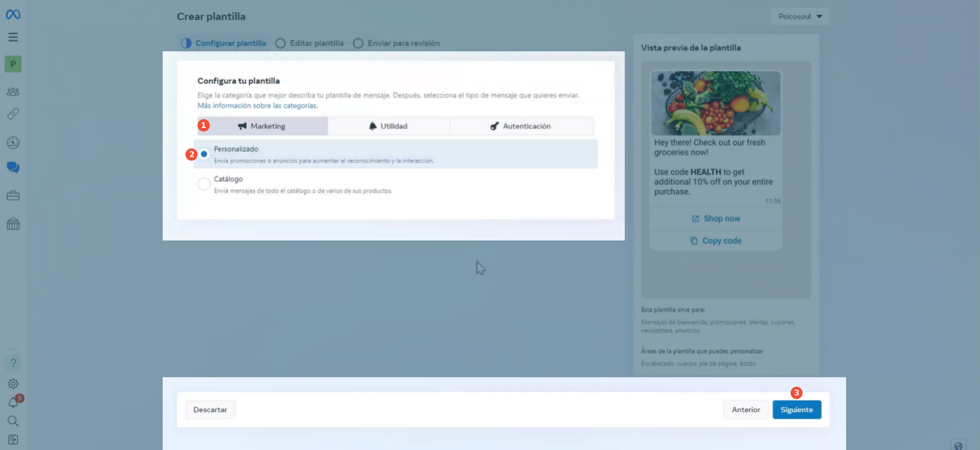The image size is (980, 450).
Task: Click the search magnifier icon in sidebar
Action: point(13,421)
